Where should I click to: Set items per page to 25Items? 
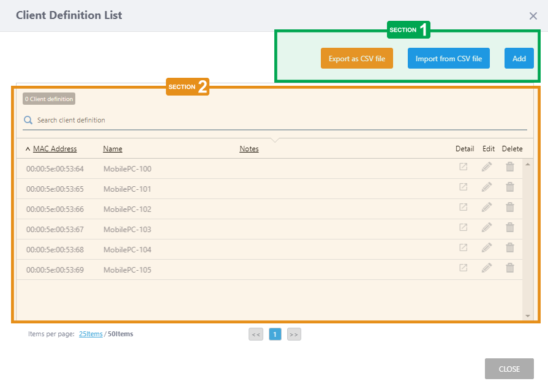pyautogui.click(x=91, y=334)
